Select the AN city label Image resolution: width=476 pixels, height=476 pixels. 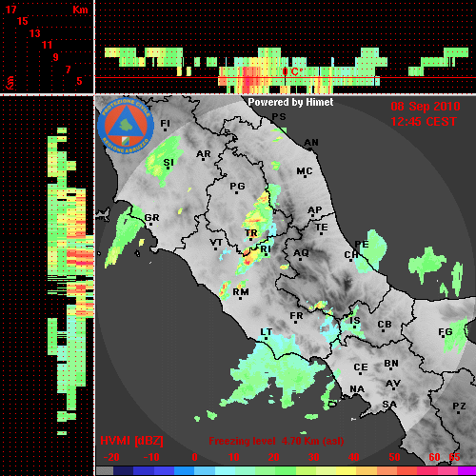311,143
